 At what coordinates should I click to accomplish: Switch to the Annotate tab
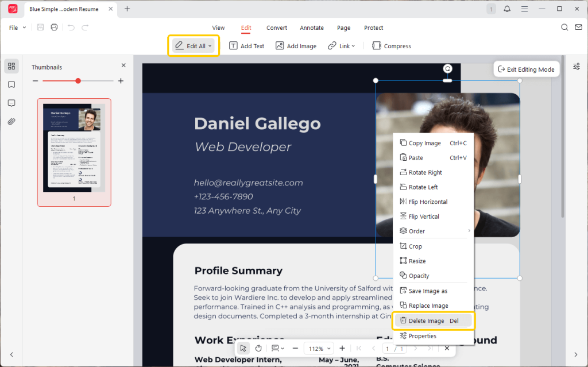pyautogui.click(x=312, y=27)
